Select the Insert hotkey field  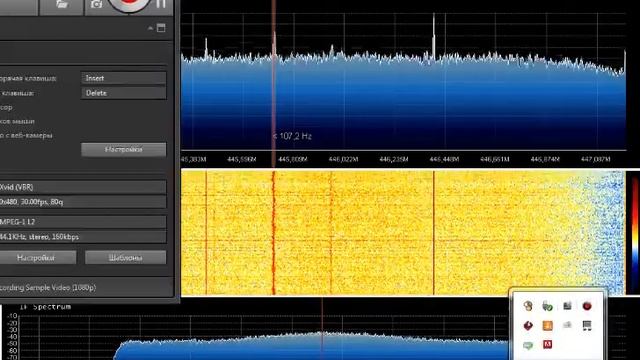(x=123, y=78)
